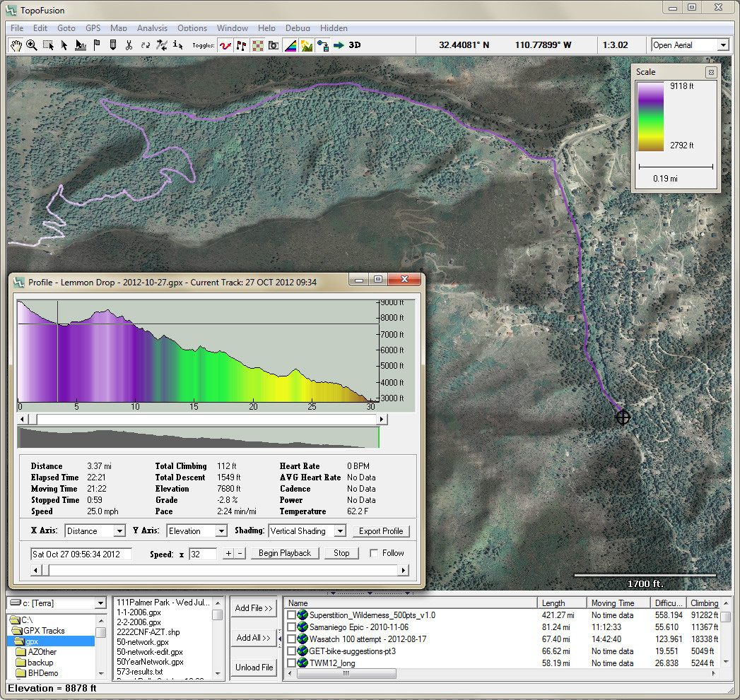
Task: Select the GPX Tracks folder
Action: pos(44,631)
